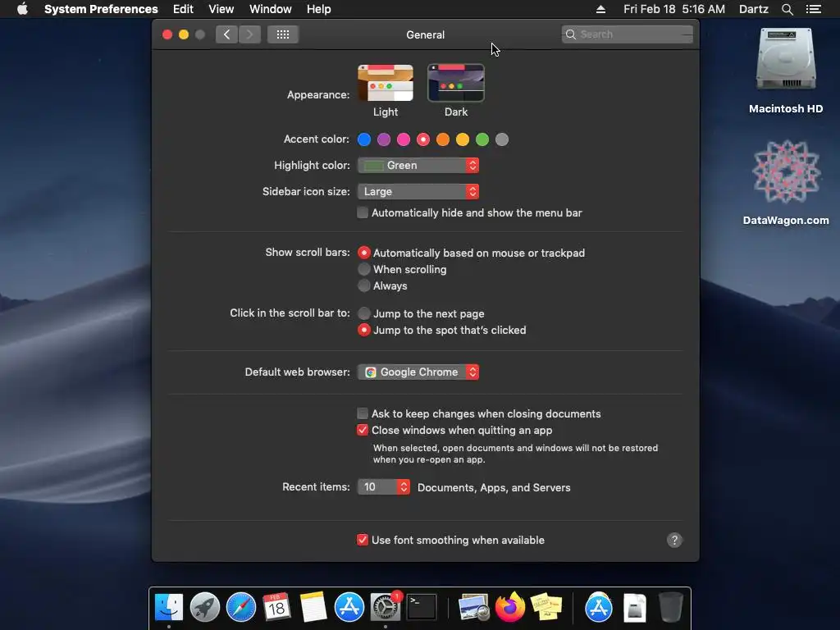Open Finder from the Dock
The height and width of the screenshot is (630, 840).
169,607
